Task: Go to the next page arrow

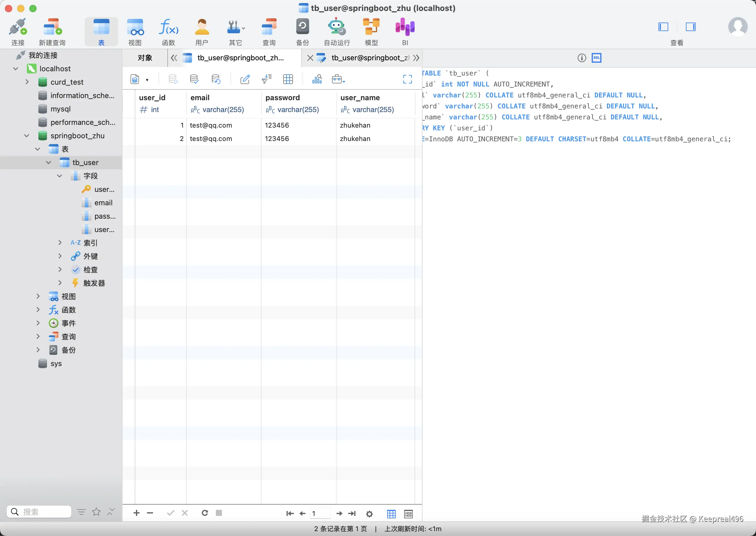Action: pyautogui.click(x=339, y=513)
